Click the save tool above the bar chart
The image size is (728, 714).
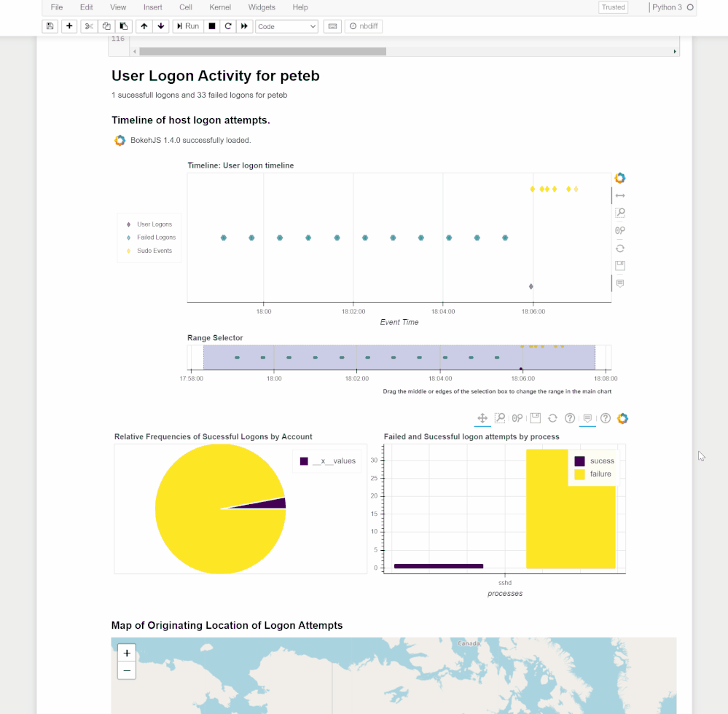(536, 418)
